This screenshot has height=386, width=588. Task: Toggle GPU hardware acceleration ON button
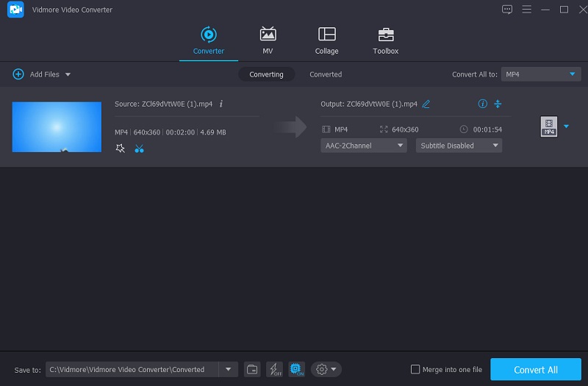coord(296,369)
